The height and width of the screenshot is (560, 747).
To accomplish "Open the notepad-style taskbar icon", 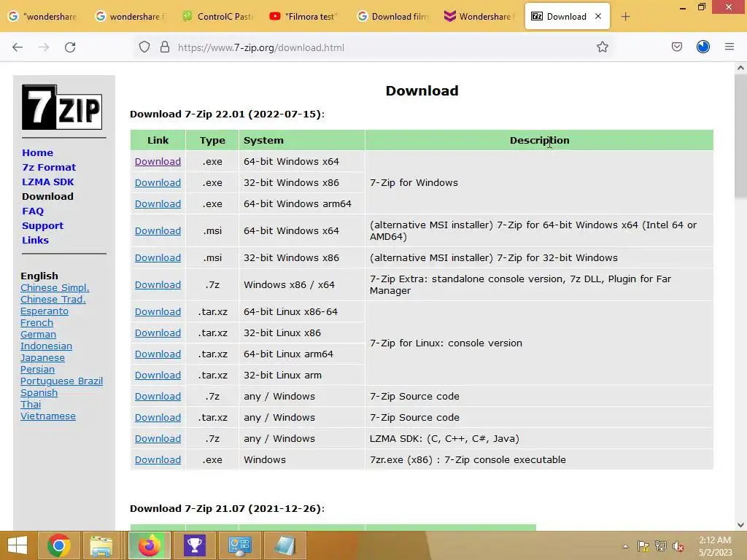I will coord(285,545).
